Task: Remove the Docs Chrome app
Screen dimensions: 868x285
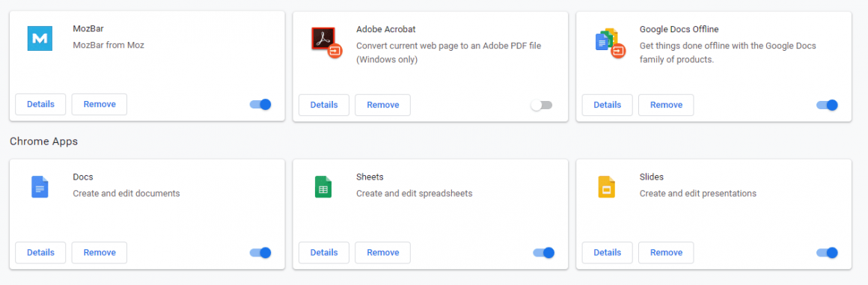Action: 100,252
